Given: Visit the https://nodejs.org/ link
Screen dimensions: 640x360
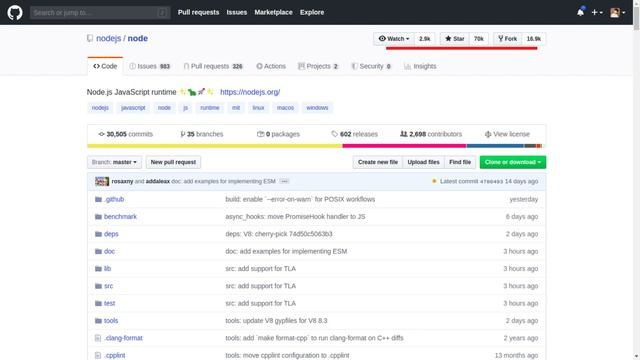Looking at the screenshot, I should [x=250, y=92].
